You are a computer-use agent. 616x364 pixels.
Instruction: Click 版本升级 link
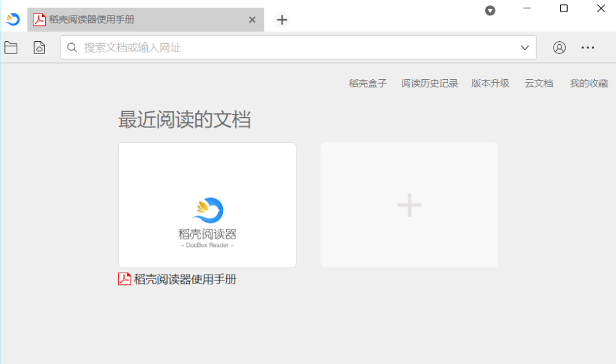click(x=490, y=84)
